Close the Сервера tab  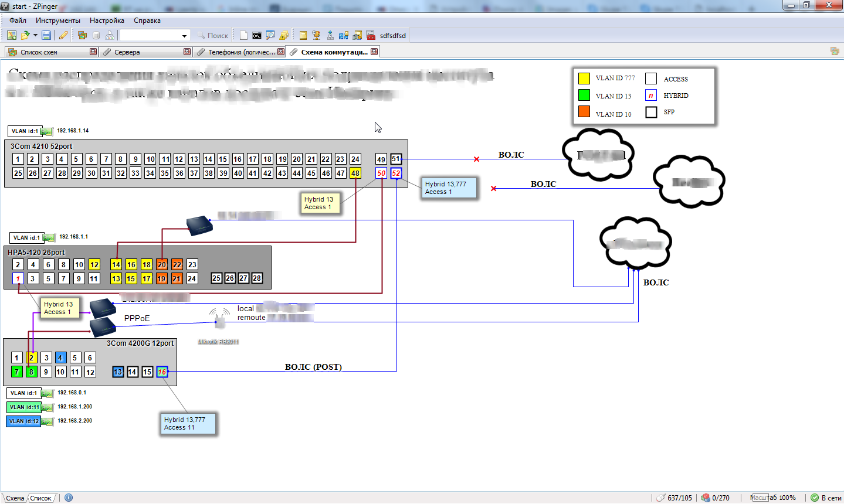click(187, 52)
